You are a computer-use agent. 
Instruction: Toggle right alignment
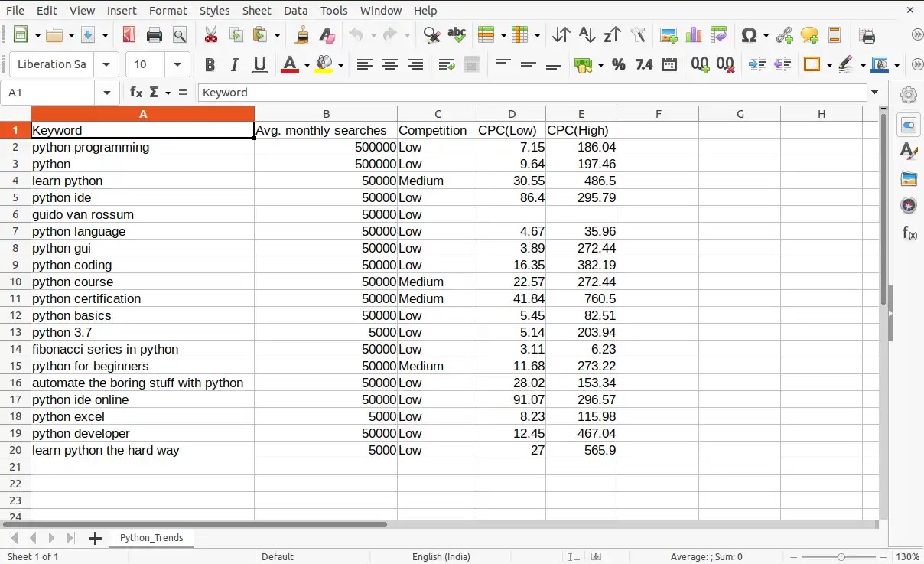(415, 65)
